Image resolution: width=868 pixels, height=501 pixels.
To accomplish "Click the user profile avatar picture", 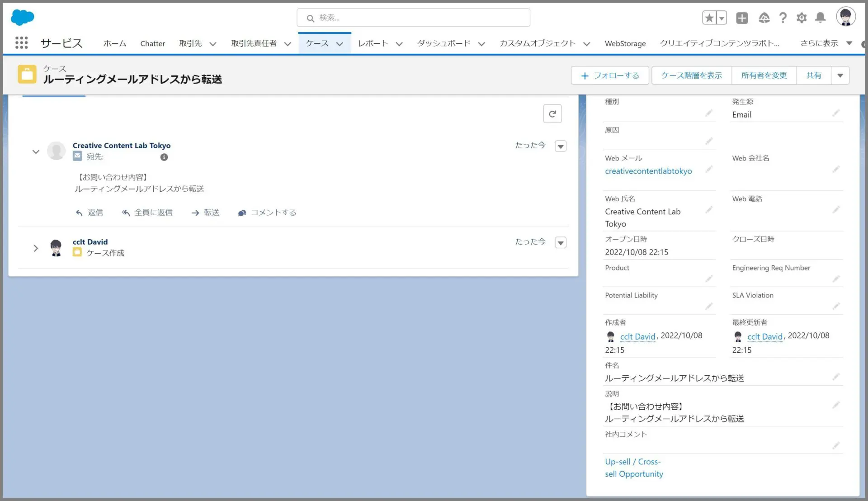I will click(845, 16).
